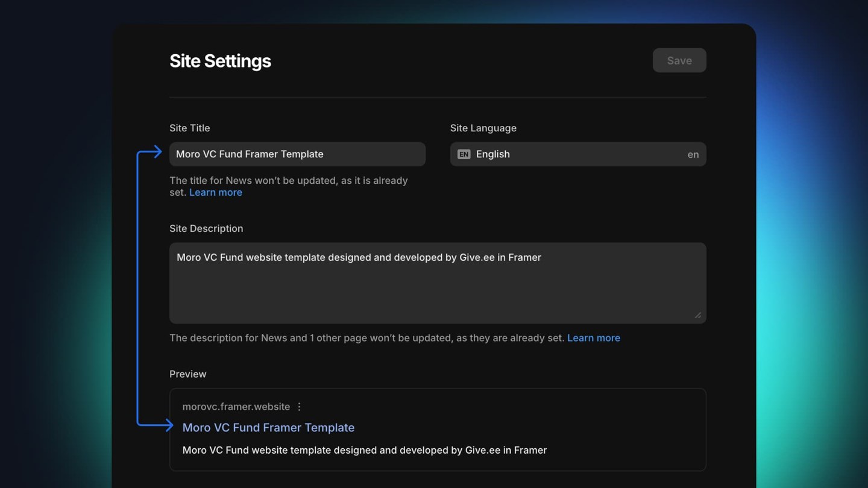Viewport: 868px width, 488px height.
Task: Select the Site Title label text
Action: (x=189, y=128)
